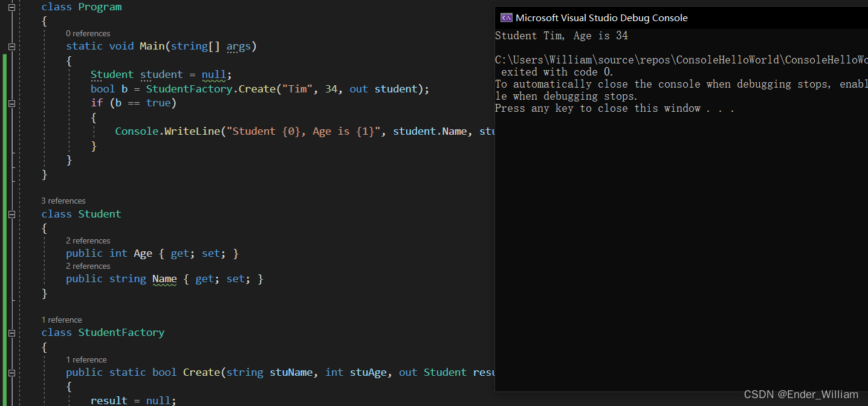The height and width of the screenshot is (406, 868).
Task: Show "2 references" for the Name property
Action: [88, 266]
